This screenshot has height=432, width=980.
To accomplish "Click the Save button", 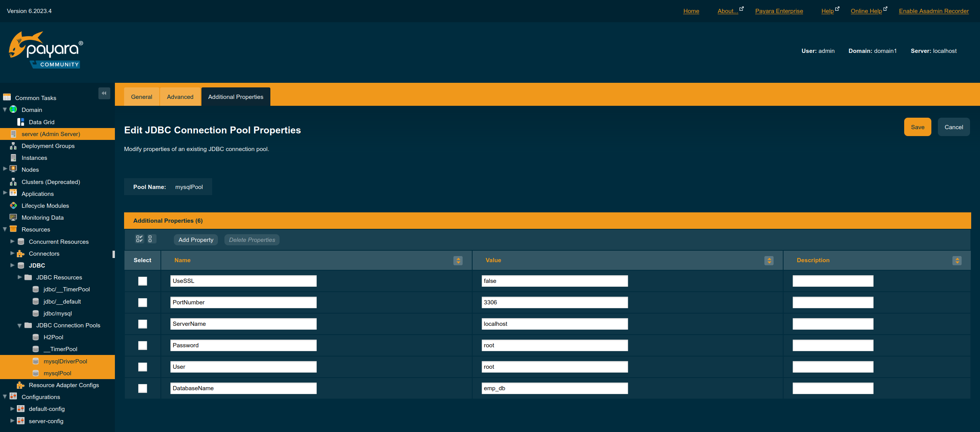I will click(x=917, y=127).
